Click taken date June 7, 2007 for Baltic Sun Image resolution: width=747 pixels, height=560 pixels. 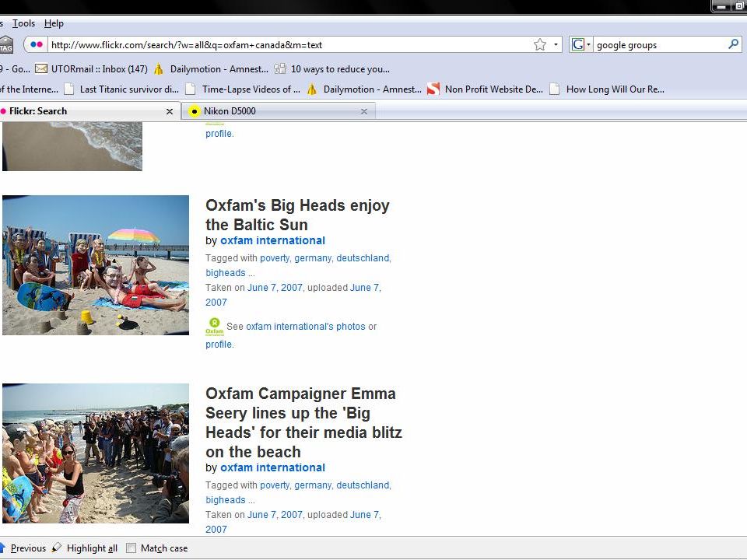tap(275, 288)
